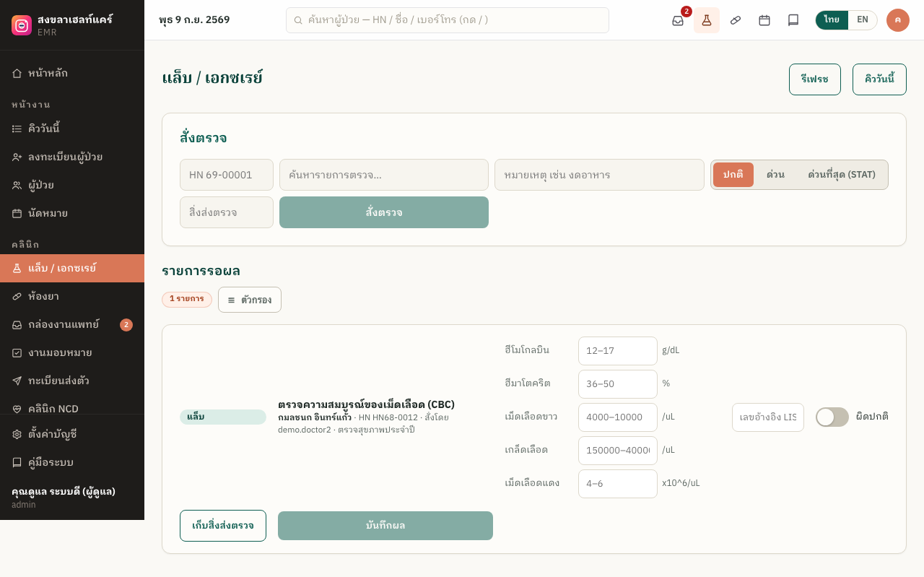
Task: Click ตรวจความสมบูรณ์ของเม็ดเลือด (CBC) title
Action: coord(366,404)
